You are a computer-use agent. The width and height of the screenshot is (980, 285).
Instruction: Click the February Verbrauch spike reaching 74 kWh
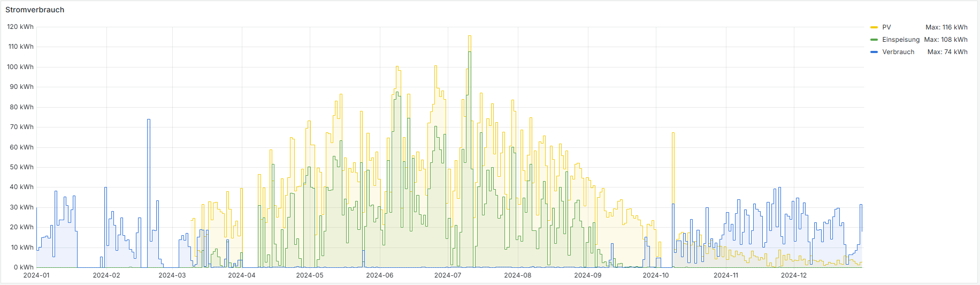[149, 120]
